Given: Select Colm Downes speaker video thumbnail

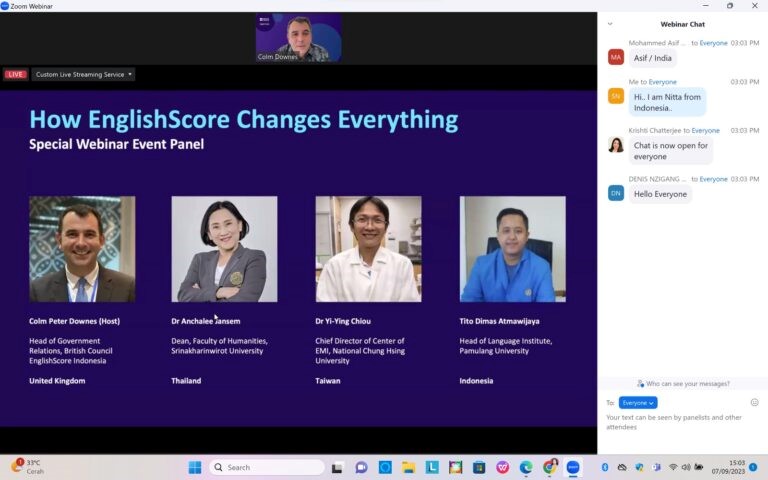Looking at the screenshot, I should click(x=298, y=38).
